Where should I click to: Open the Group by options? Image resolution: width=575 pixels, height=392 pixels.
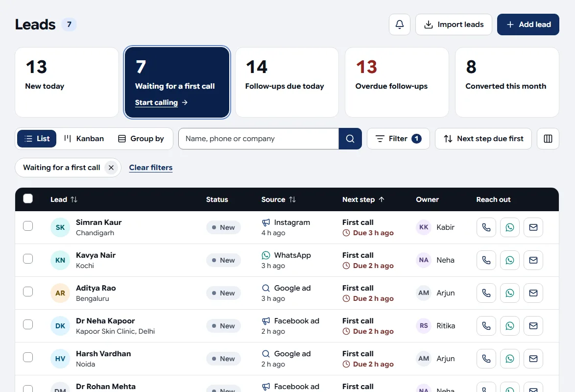pos(141,139)
